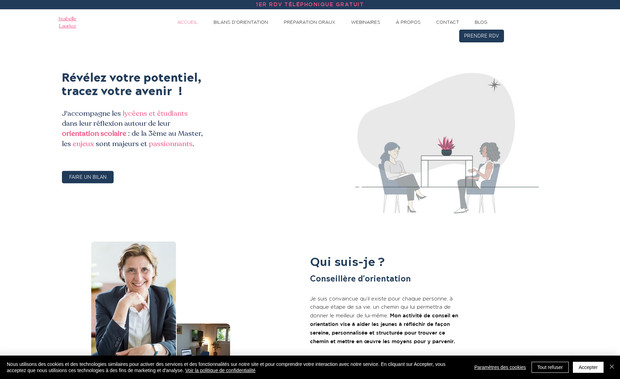The height and width of the screenshot is (379, 620).
Task: Click the portrait photo of the counselor
Action: coord(134,298)
